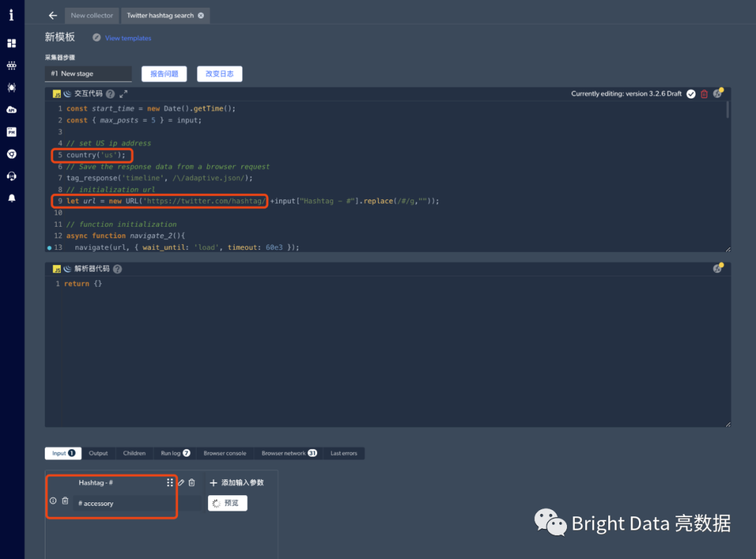Image resolution: width=756 pixels, height=559 pixels.
Task: Select the Input tab
Action: pyautogui.click(x=63, y=453)
